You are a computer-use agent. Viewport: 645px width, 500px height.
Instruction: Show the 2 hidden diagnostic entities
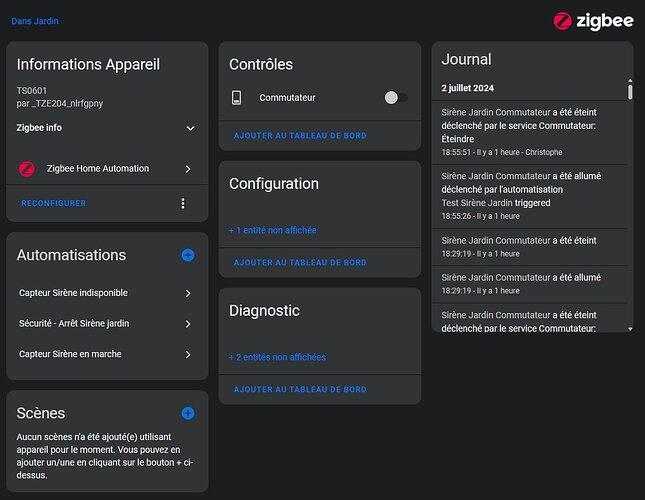[x=278, y=357]
